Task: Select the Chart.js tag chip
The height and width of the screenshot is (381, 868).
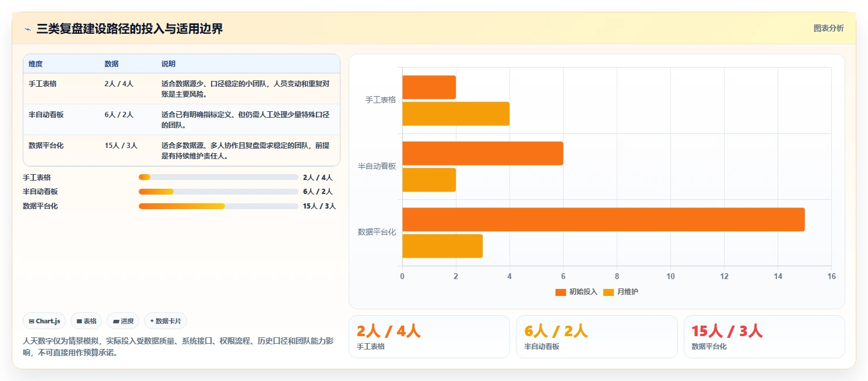Action: tap(44, 321)
